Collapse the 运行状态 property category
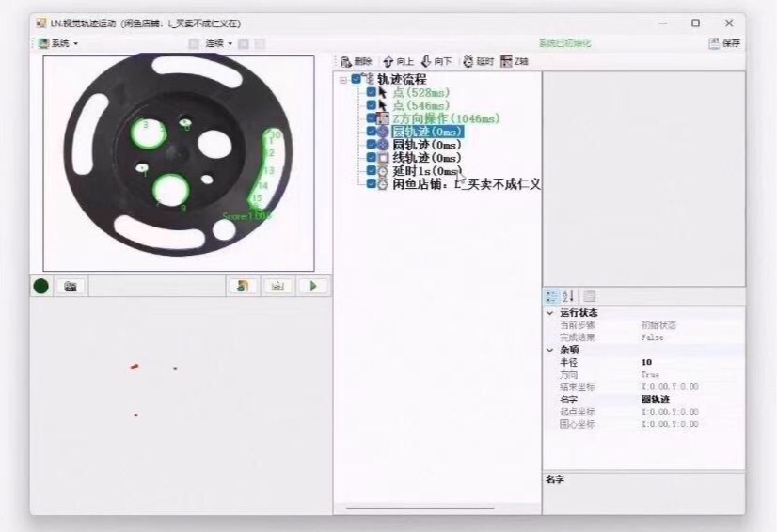 click(x=550, y=313)
